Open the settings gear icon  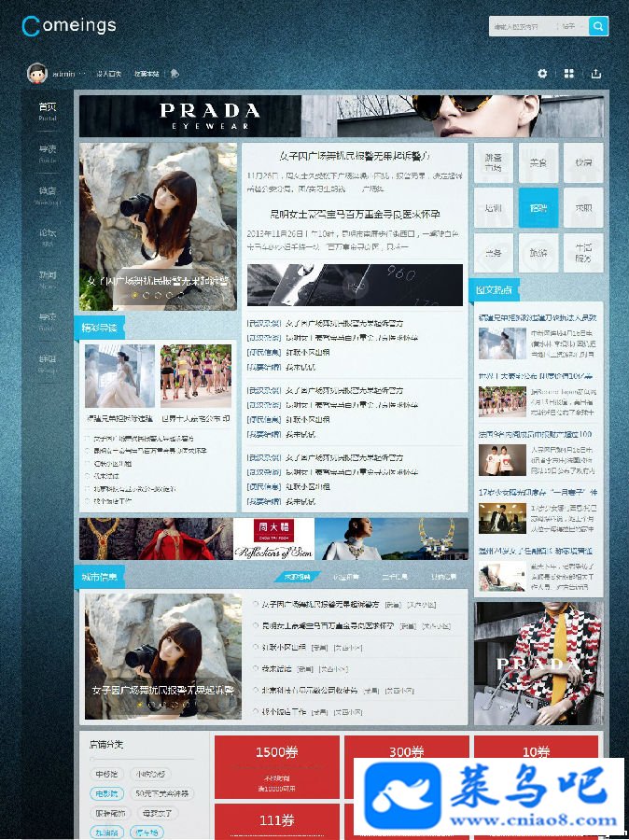[542, 74]
